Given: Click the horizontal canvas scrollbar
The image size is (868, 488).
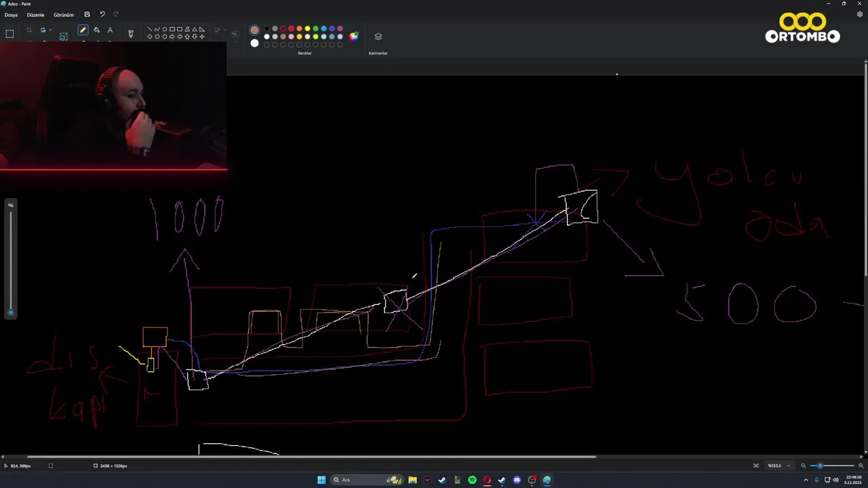Looking at the screenshot, I should pos(312,457).
